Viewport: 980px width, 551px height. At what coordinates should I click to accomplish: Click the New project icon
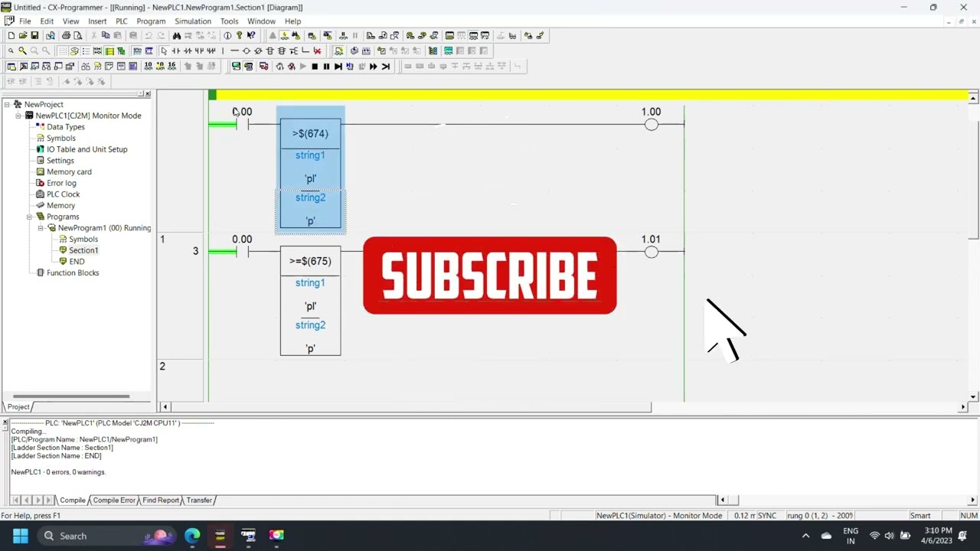point(11,35)
